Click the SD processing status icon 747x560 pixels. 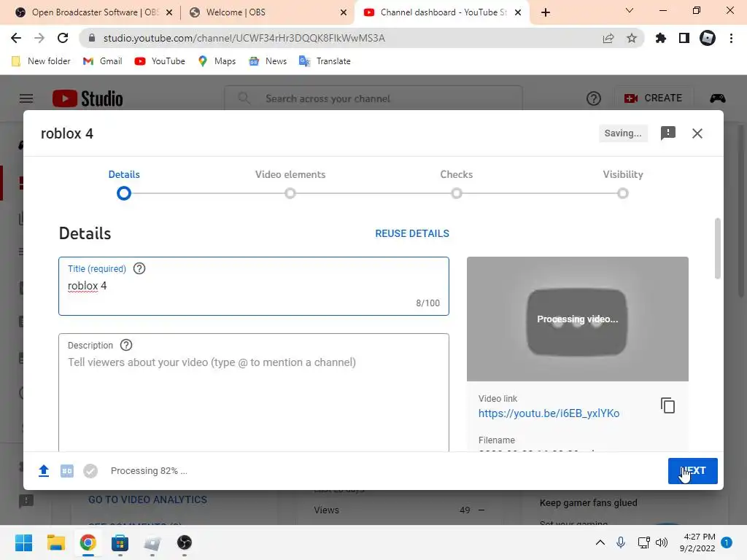pyautogui.click(x=67, y=471)
